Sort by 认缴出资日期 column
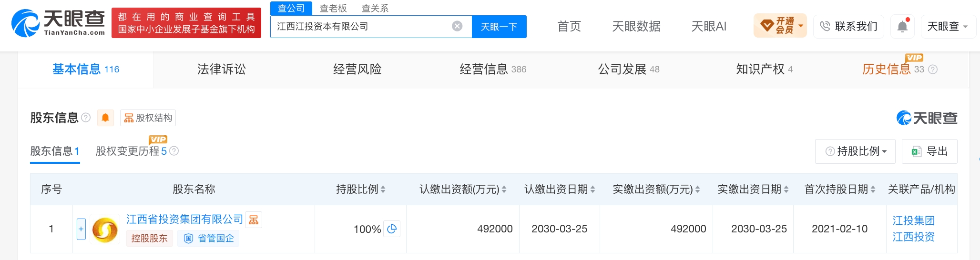The width and height of the screenshot is (980, 260). (x=592, y=190)
